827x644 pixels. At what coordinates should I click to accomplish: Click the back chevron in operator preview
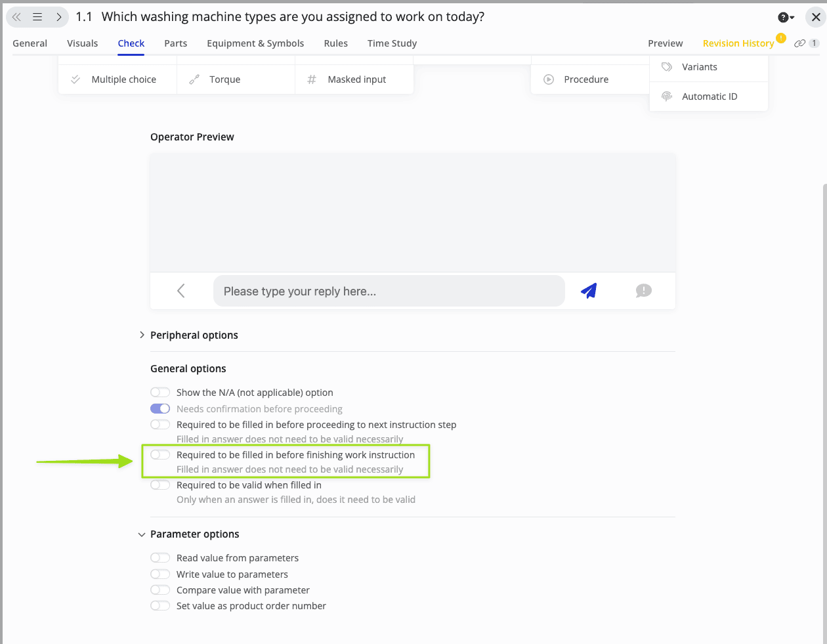[181, 291]
